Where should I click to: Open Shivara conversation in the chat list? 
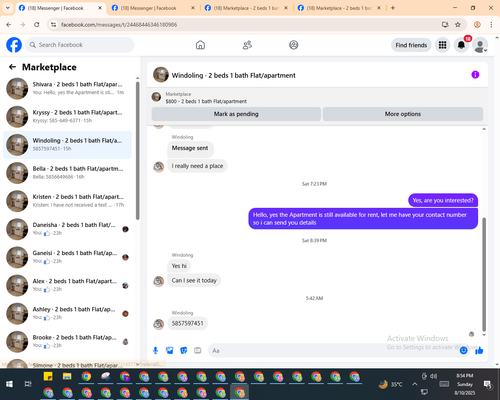coord(67,88)
